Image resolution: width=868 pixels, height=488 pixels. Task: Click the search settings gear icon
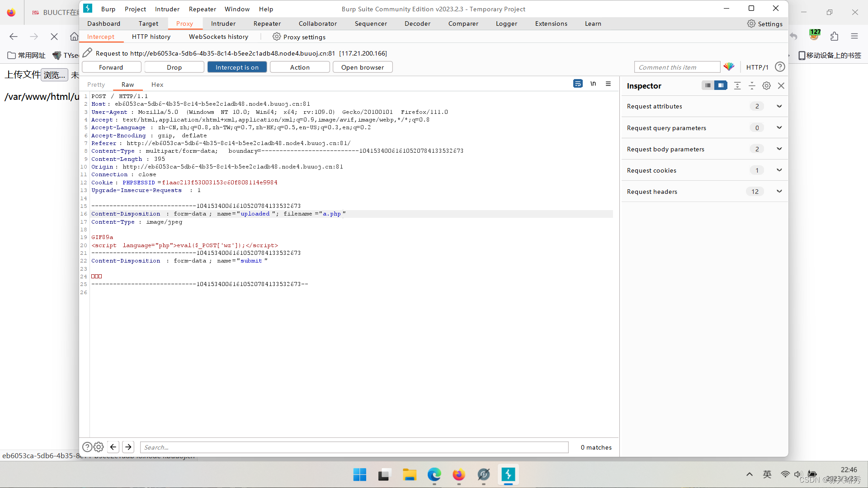(99, 447)
